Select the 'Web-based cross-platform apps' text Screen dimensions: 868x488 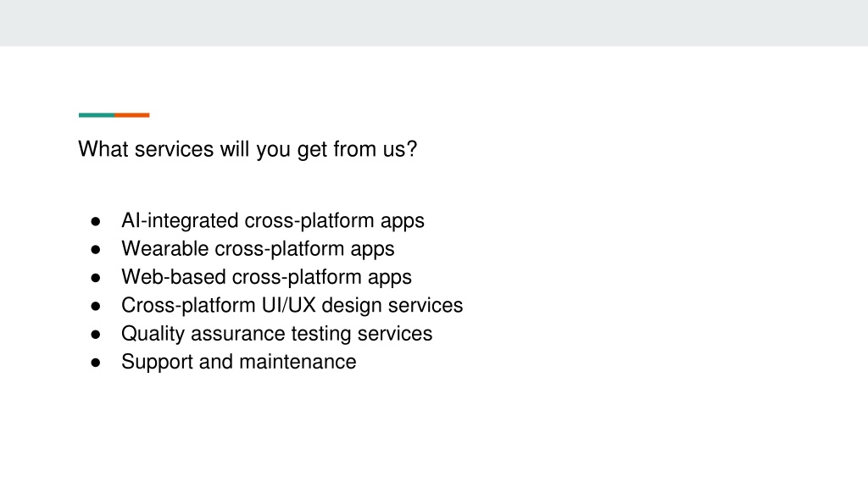266,277
